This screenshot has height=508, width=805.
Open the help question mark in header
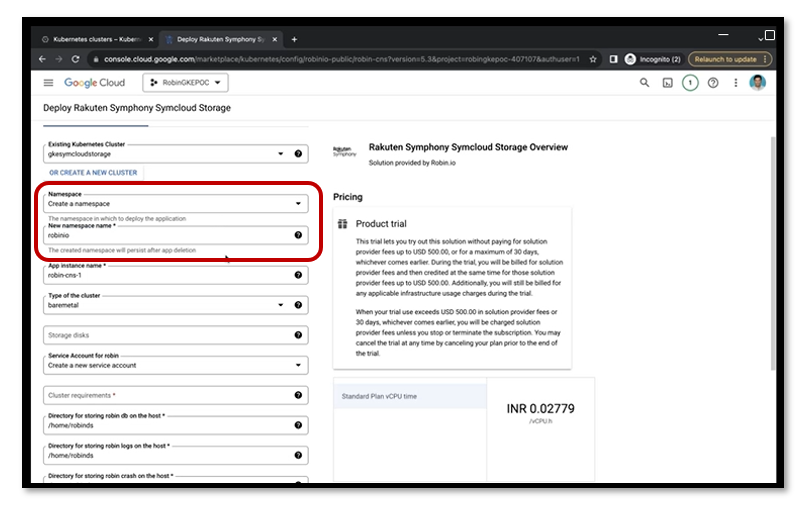coord(713,83)
